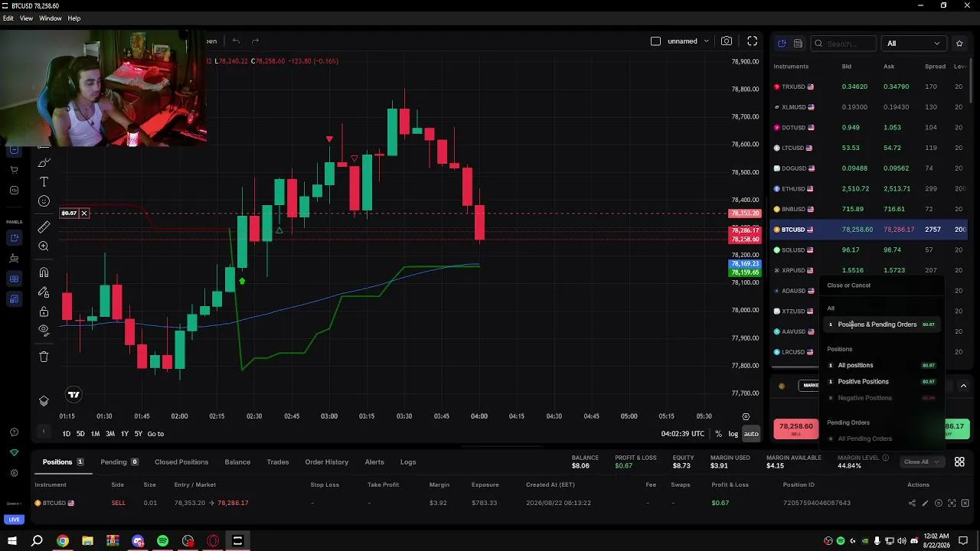980x551 pixels.
Task: Enter fullscreen chart mode
Action: coord(753,41)
